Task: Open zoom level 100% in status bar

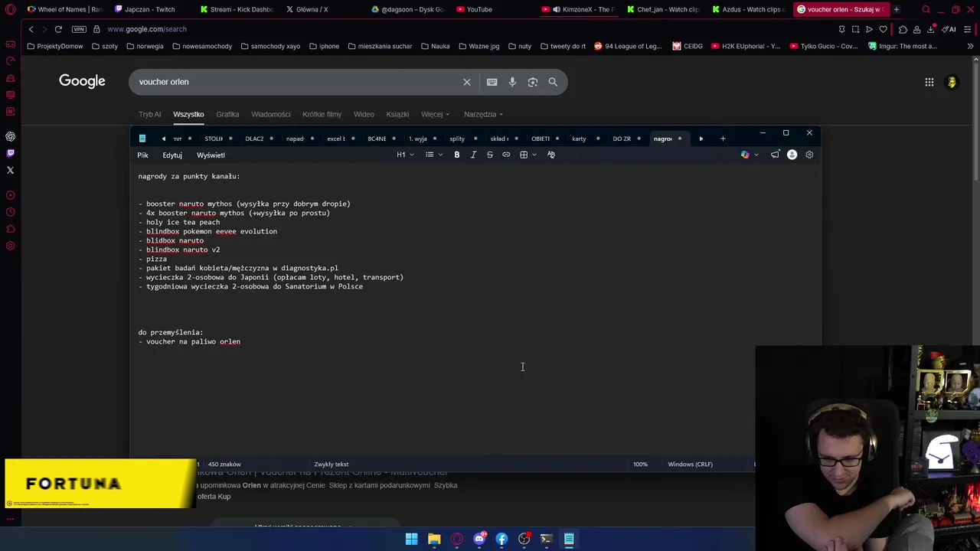Action: coord(640,464)
